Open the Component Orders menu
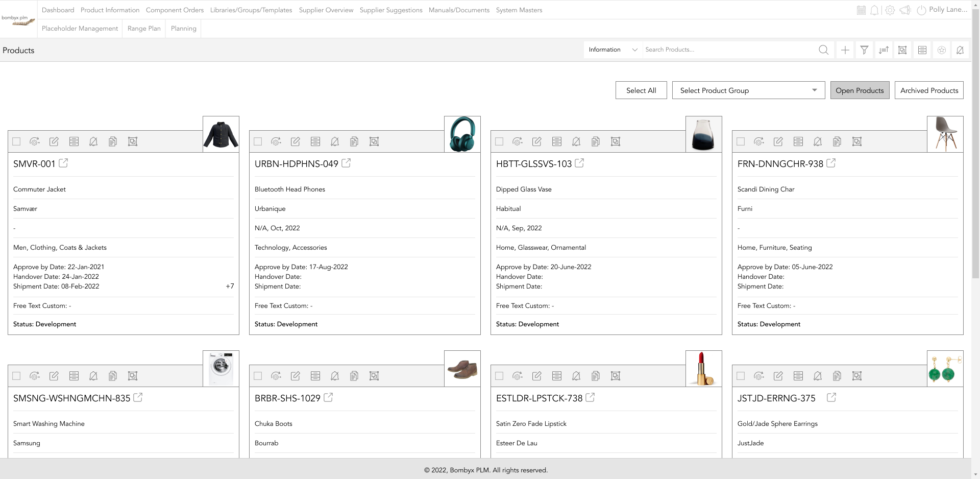The height and width of the screenshot is (479, 980). point(175,10)
